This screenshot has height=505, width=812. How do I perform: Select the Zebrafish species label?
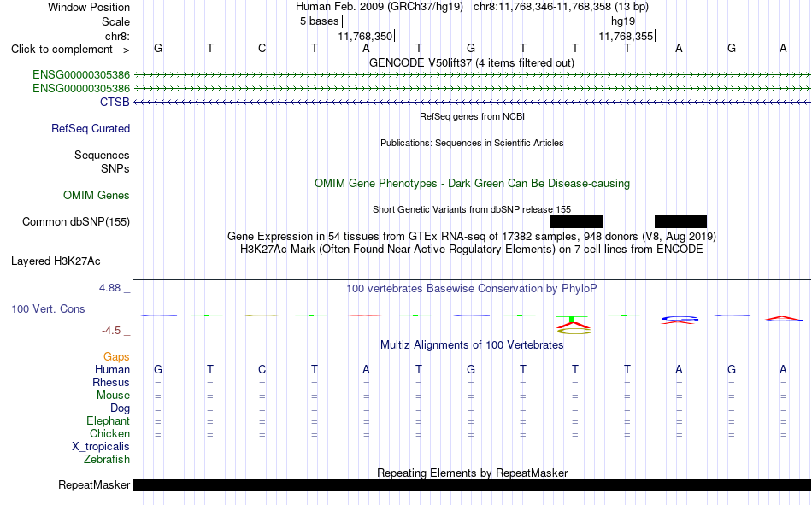[107, 459]
